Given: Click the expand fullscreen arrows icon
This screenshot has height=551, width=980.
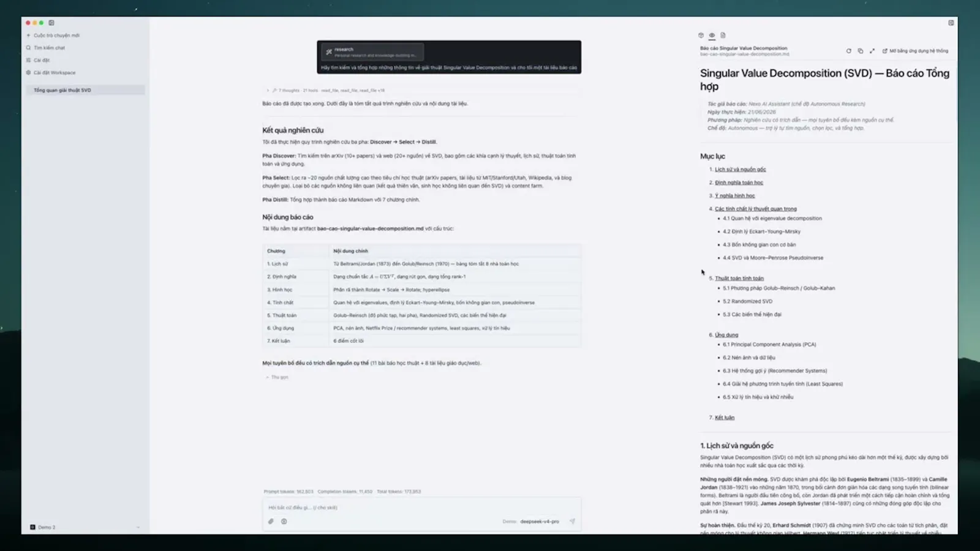Looking at the screenshot, I should click(872, 51).
